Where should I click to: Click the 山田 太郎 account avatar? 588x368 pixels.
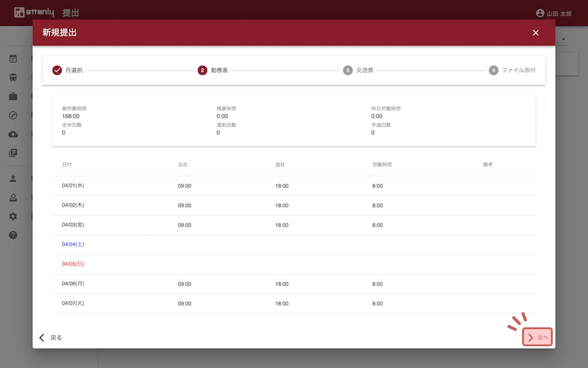pyautogui.click(x=540, y=13)
